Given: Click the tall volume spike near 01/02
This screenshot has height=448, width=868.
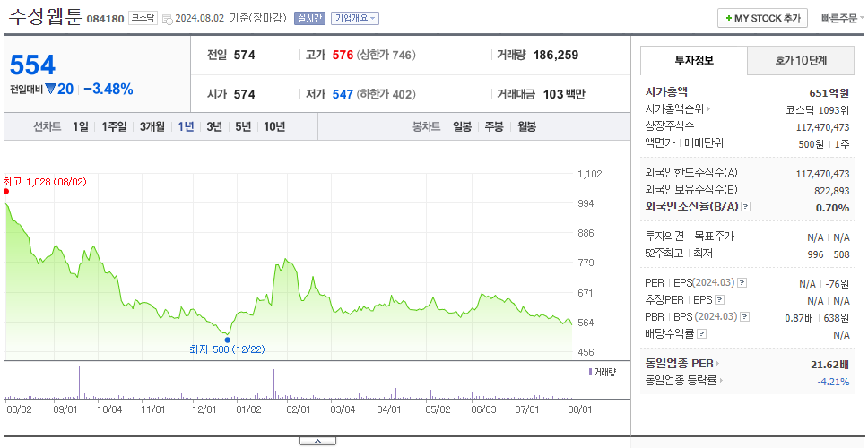Looking at the screenshot, I should [273, 383].
